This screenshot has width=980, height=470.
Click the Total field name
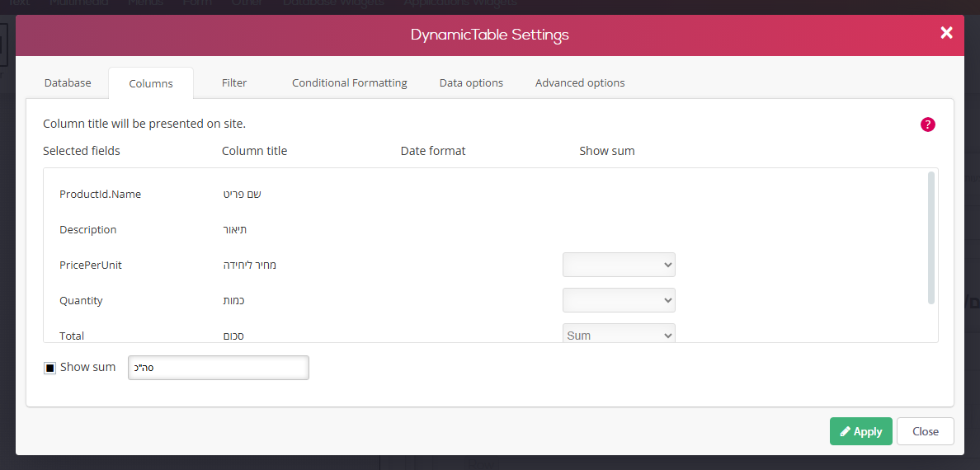72,336
